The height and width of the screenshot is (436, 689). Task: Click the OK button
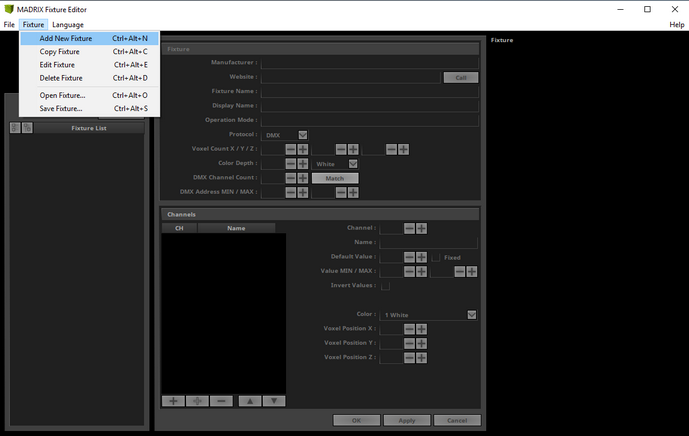pyautogui.click(x=356, y=421)
